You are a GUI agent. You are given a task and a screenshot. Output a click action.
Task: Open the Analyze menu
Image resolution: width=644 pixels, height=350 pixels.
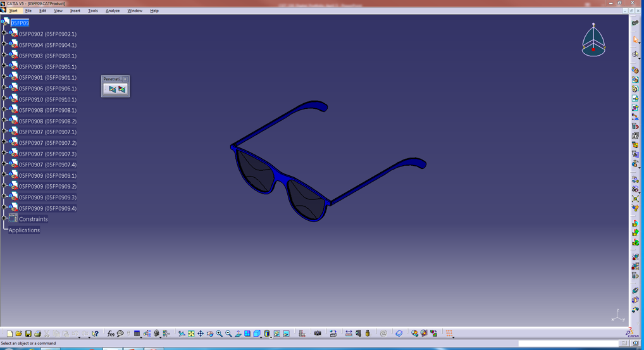pyautogui.click(x=113, y=11)
